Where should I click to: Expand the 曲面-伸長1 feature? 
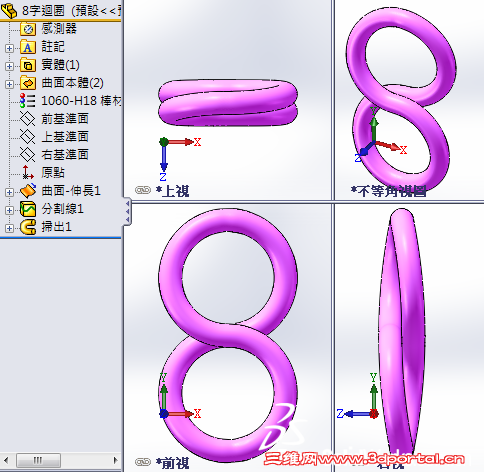click(9, 192)
